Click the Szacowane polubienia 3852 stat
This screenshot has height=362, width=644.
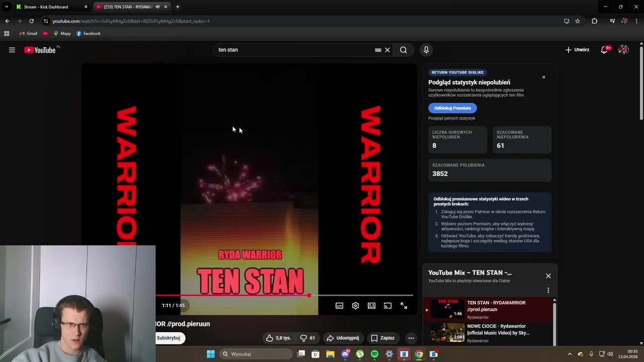pyautogui.click(x=490, y=170)
